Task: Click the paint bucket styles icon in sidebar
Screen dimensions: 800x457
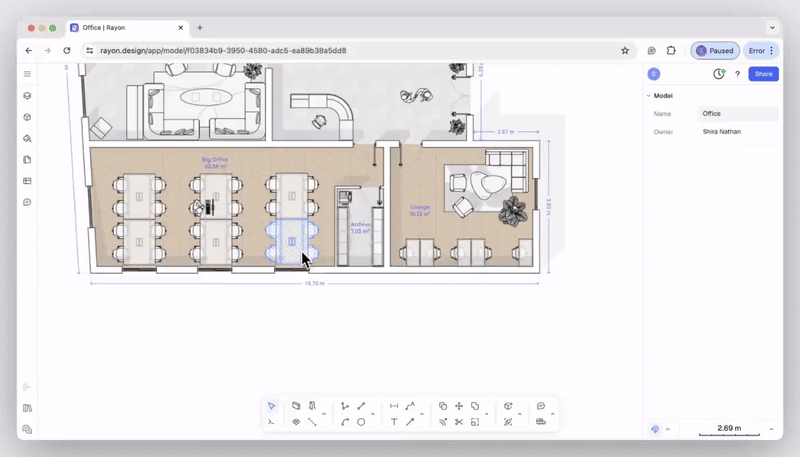Action: (x=28, y=139)
